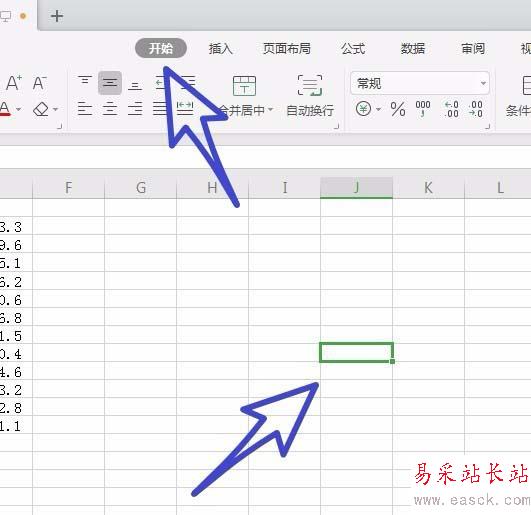
Task: Switch to the 插入 tab
Action: tap(220, 49)
